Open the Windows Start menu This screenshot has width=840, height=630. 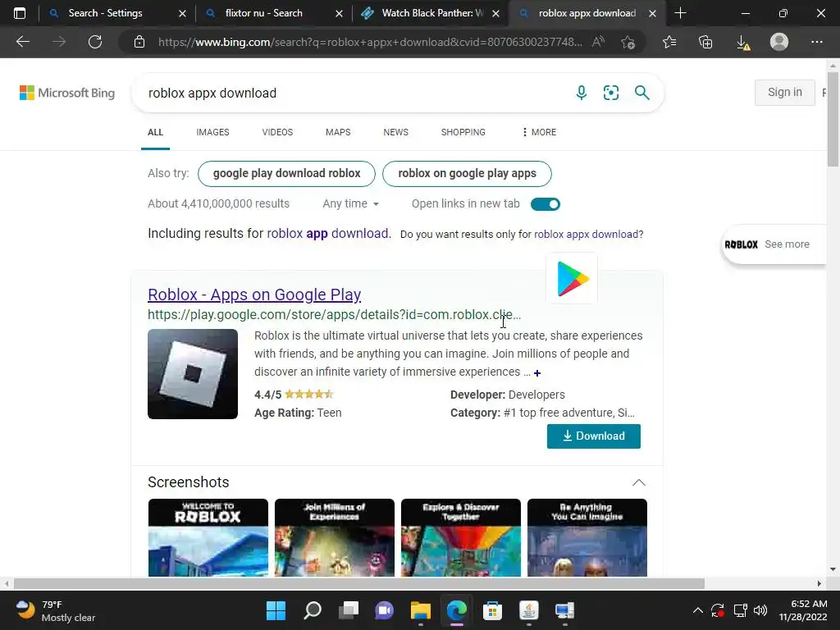[x=276, y=610]
